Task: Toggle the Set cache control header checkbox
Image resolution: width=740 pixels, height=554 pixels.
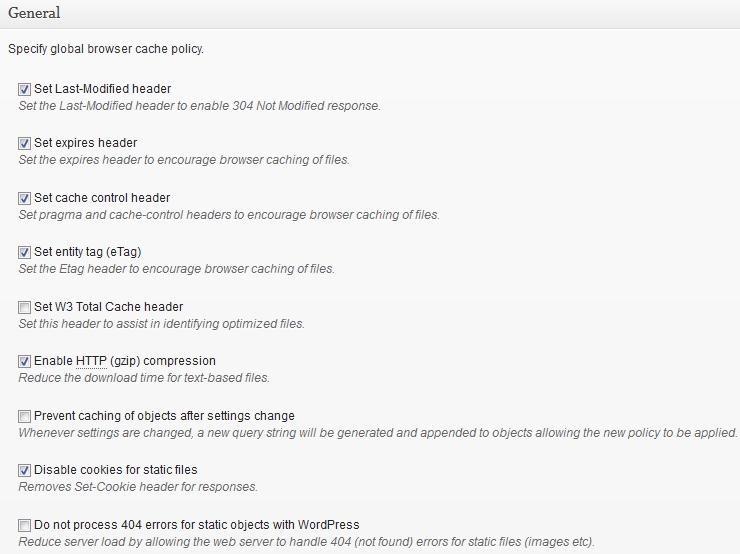Action: (x=25, y=198)
